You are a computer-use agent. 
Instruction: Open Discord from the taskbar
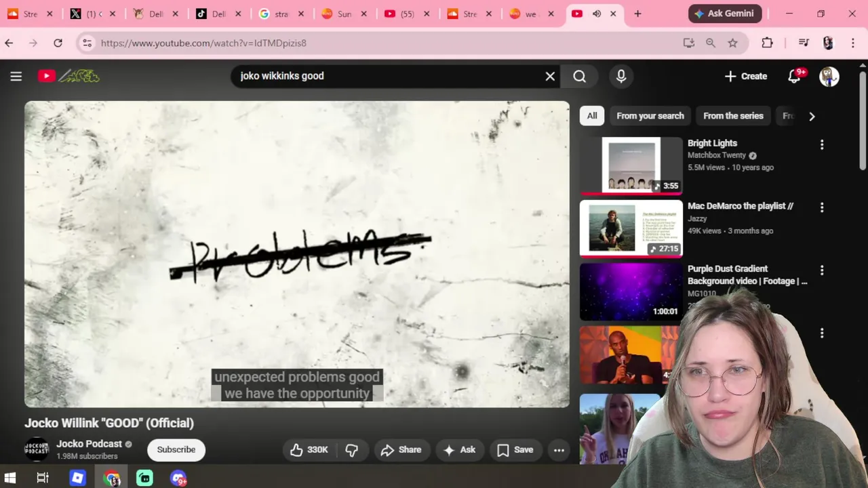(x=178, y=479)
